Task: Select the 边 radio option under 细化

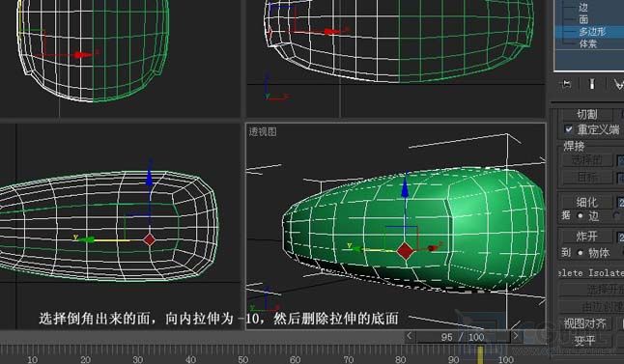Action: [x=580, y=216]
